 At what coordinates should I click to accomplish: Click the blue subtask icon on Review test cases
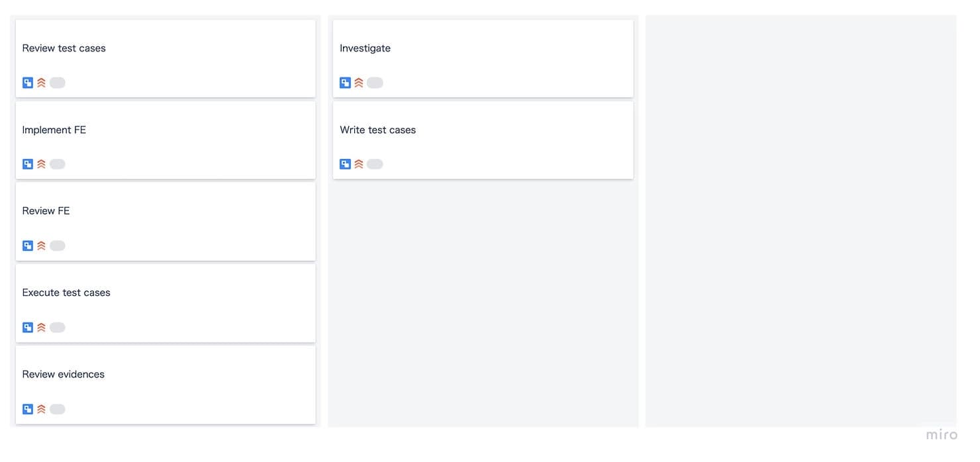(28, 83)
